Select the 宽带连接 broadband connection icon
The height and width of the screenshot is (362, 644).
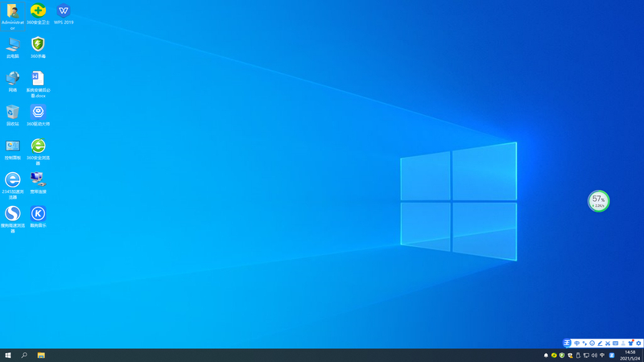tap(38, 183)
